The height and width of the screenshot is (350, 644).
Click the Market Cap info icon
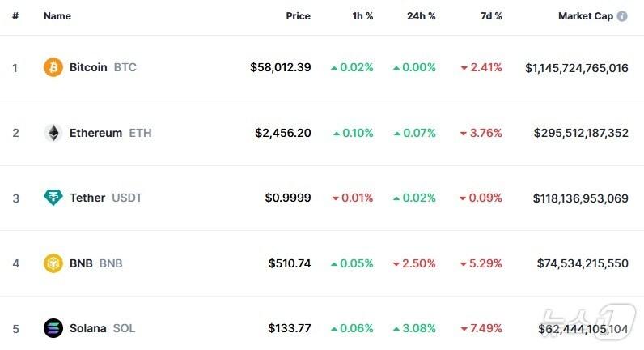[622, 16]
